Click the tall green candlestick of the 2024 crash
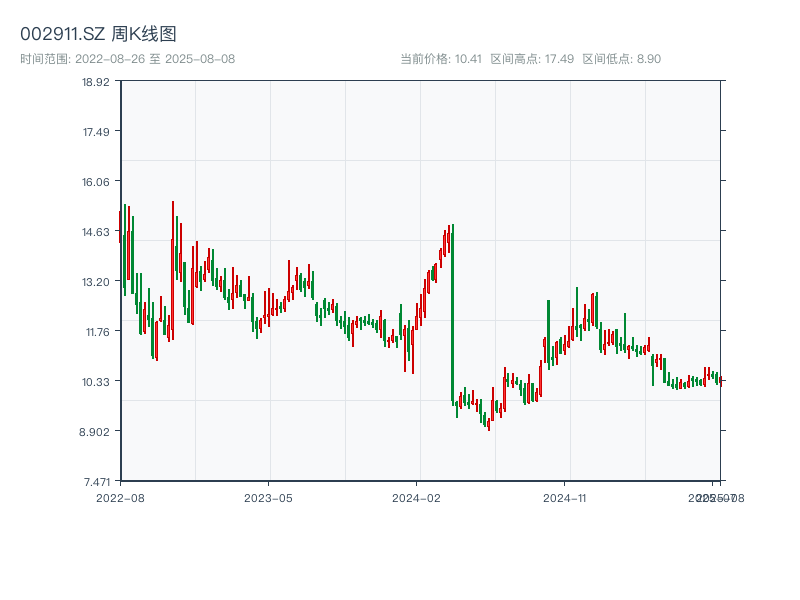Image resolution: width=800 pixels, height=600 pixels. pos(453,314)
